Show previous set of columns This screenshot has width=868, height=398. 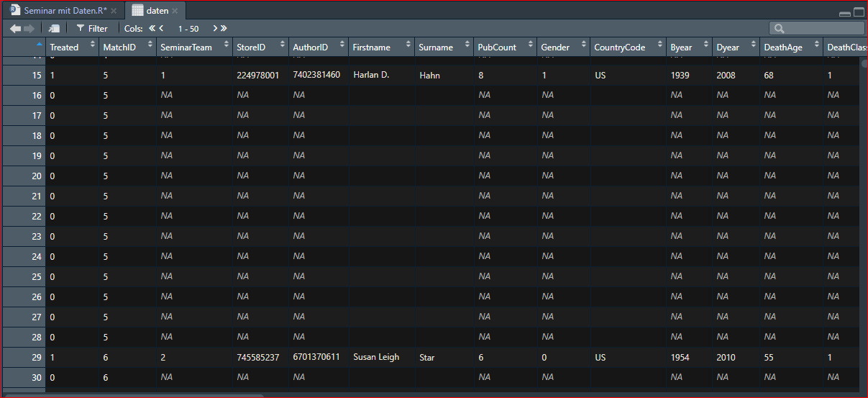tap(162, 29)
